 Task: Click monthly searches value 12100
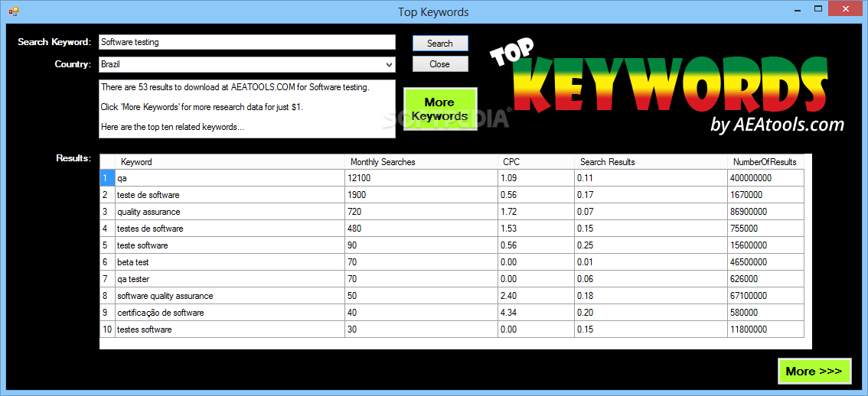pyautogui.click(x=421, y=178)
